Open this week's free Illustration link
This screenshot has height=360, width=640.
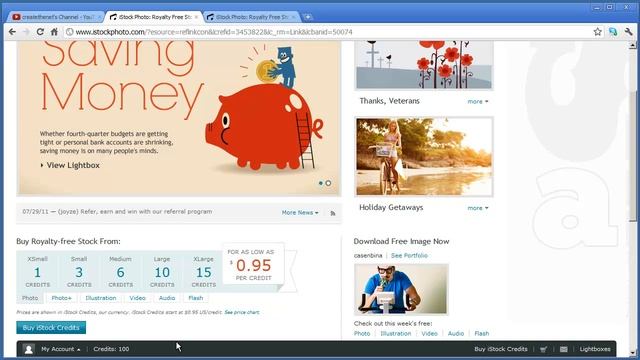click(396, 333)
